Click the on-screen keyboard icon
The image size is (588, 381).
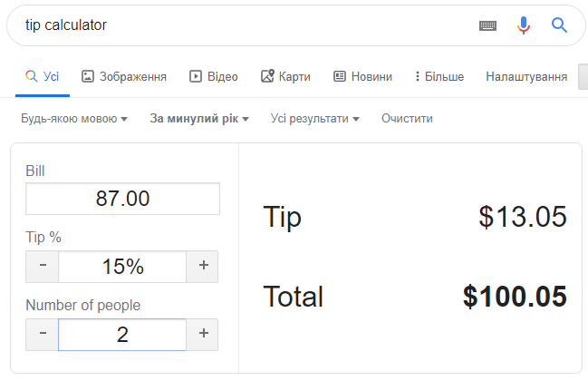point(487,25)
